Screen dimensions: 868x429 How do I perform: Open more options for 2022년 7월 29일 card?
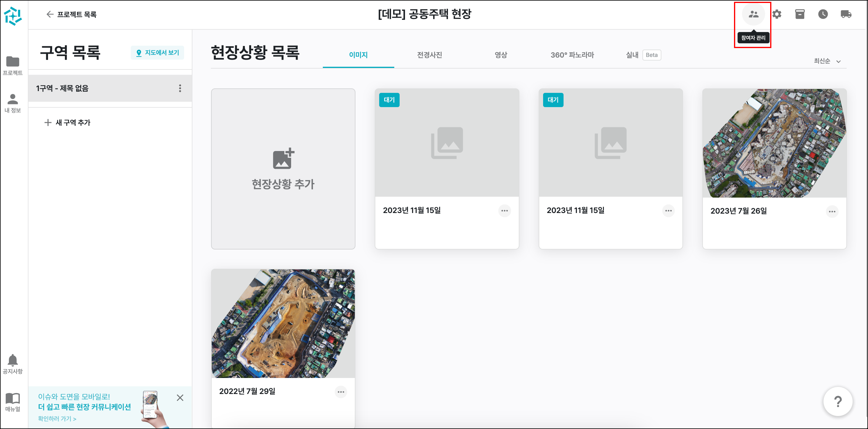(x=341, y=392)
